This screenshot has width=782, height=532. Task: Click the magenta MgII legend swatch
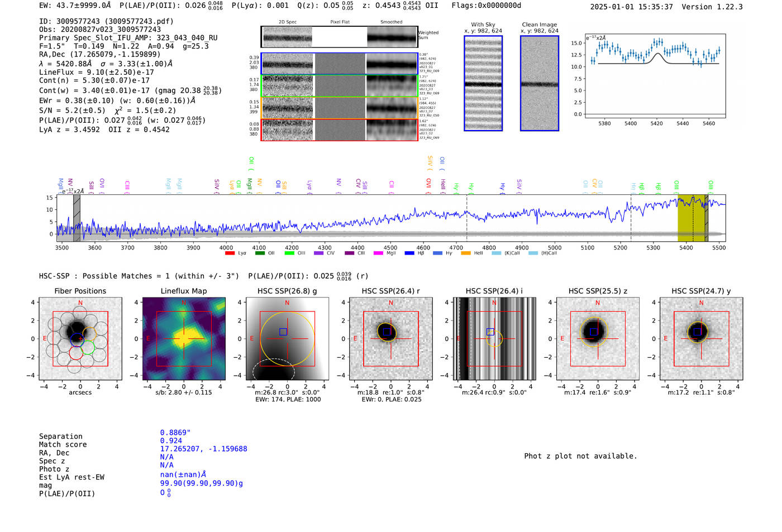(x=378, y=253)
